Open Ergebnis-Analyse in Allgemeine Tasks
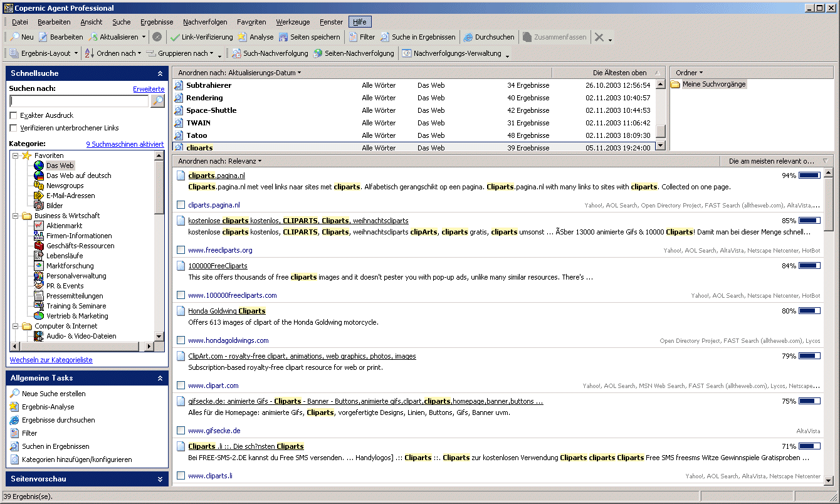 click(48, 407)
